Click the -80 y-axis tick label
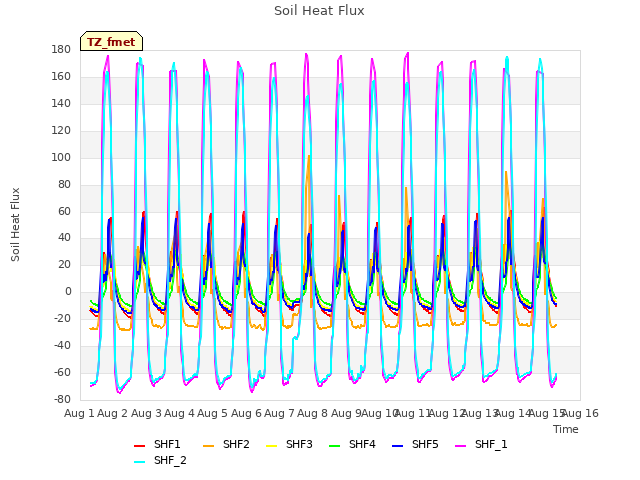This screenshot has height=480, width=640. click(x=62, y=400)
